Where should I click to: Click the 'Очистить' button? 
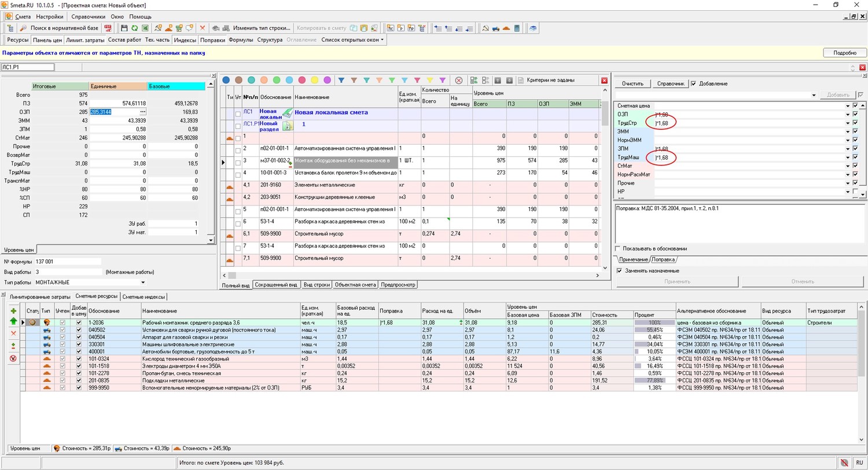click(632, 83)
